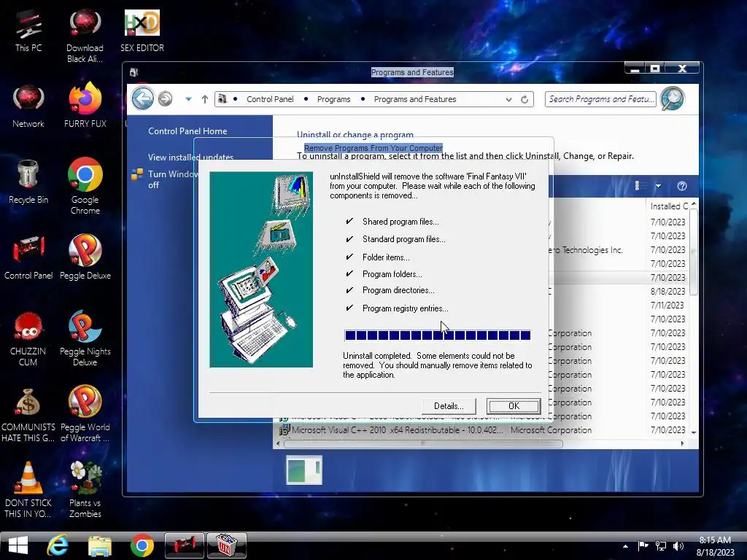Screen dimensions: 747x560
Task: Click the Installed On column header
Action: [x=669, y=206]
